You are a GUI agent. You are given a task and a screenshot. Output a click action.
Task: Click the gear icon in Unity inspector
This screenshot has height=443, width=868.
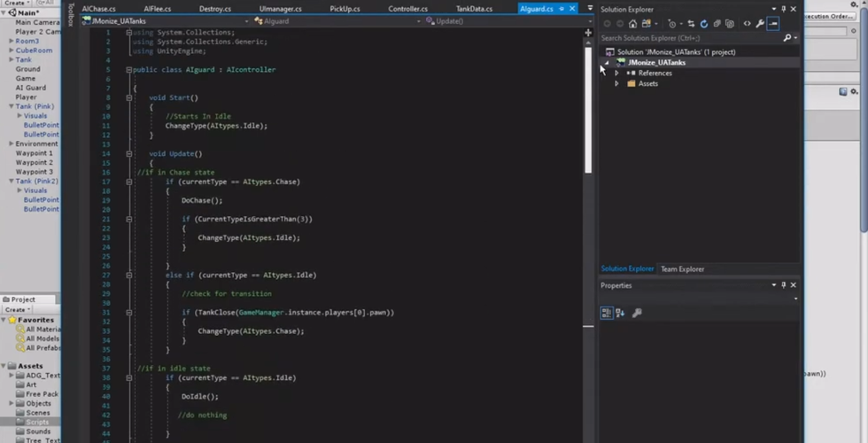point(854,91)
